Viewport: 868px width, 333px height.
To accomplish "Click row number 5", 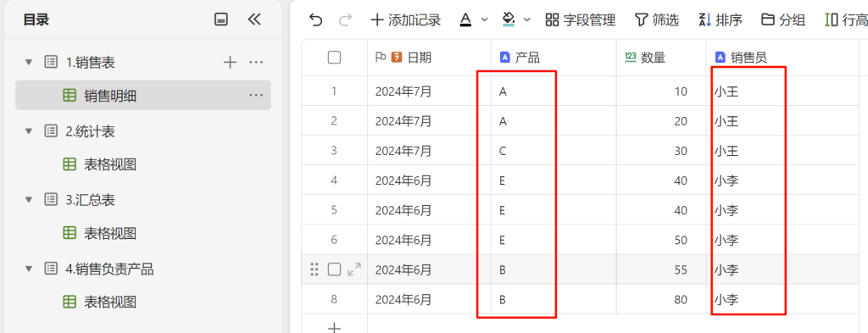I will click(334, 210).
